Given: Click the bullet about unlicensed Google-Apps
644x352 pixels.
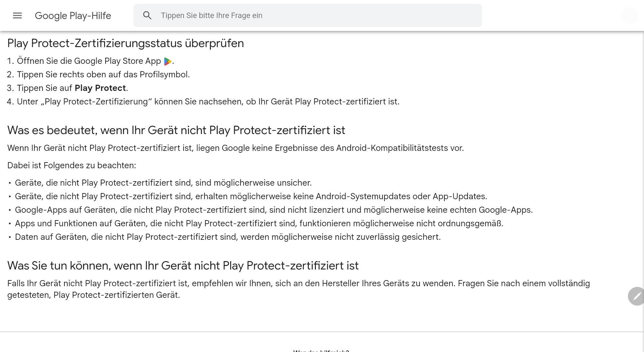Looking at the screenshot, I should point(274,210).
